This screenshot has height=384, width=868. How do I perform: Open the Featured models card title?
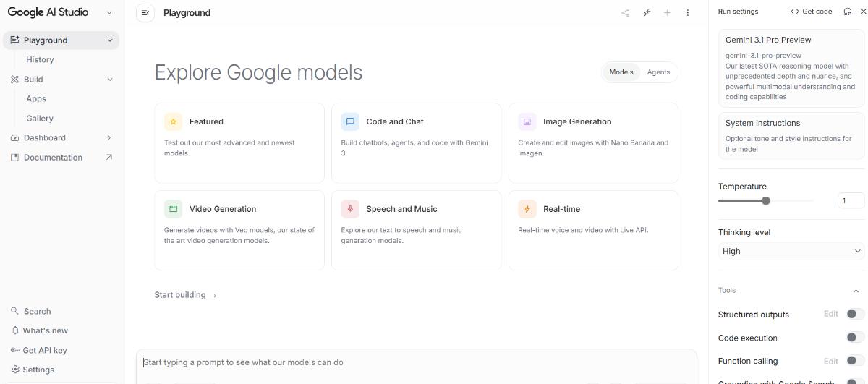pyautogui.click(x=206, y=121)
